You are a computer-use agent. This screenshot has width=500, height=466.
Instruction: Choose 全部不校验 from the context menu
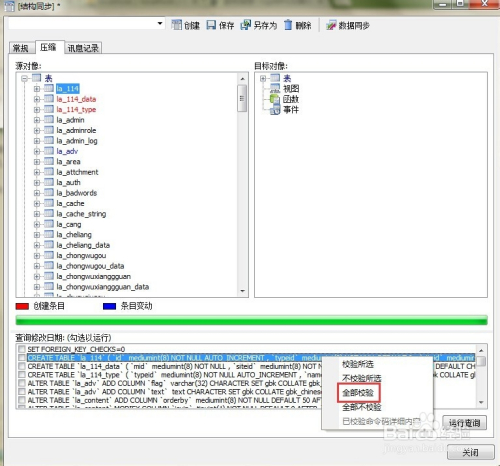[361, 407]
